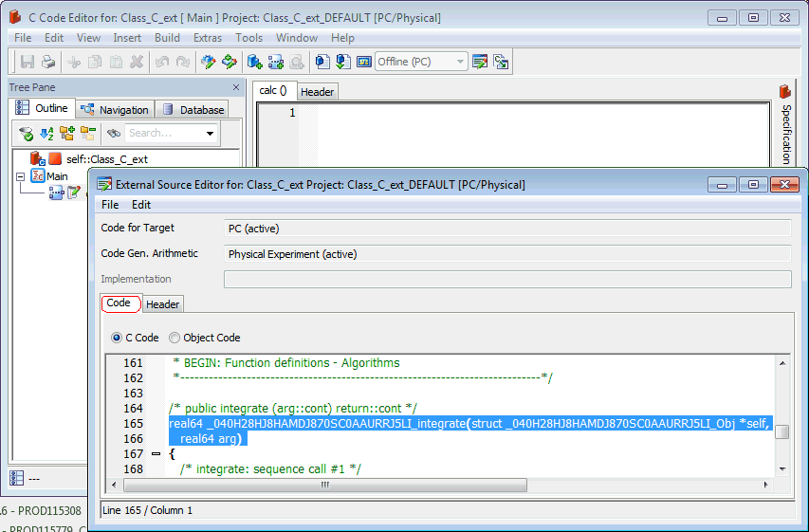Click the blue document view icon
Viewport: 809px width, 532px height.
pyautogui.click(x=322, y=62)
